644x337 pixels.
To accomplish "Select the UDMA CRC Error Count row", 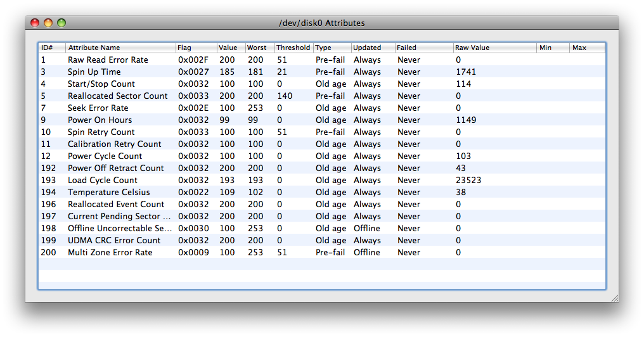I will [322, 241].
